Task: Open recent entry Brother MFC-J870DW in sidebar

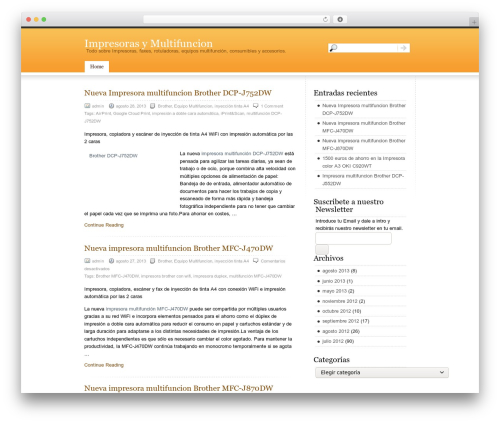Action: pos(364,145)
